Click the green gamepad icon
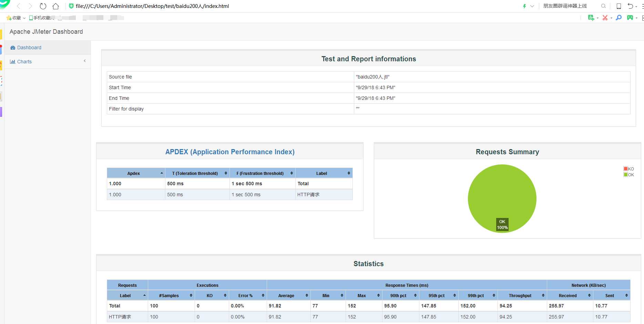Screen dimensions: 644x324 point(630,18)
